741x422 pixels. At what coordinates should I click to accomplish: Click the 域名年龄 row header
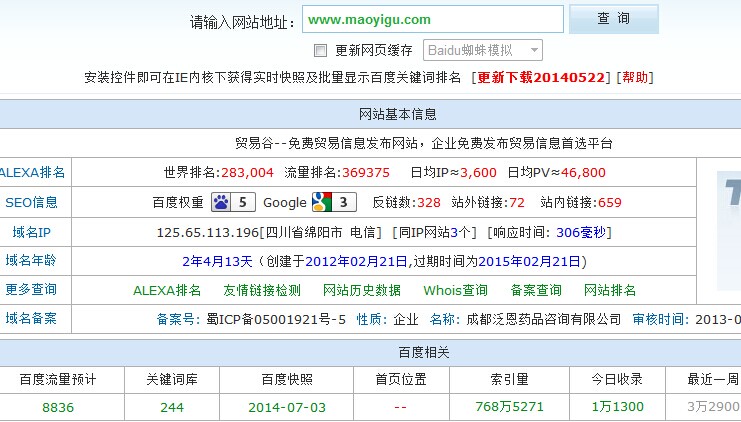31,260
